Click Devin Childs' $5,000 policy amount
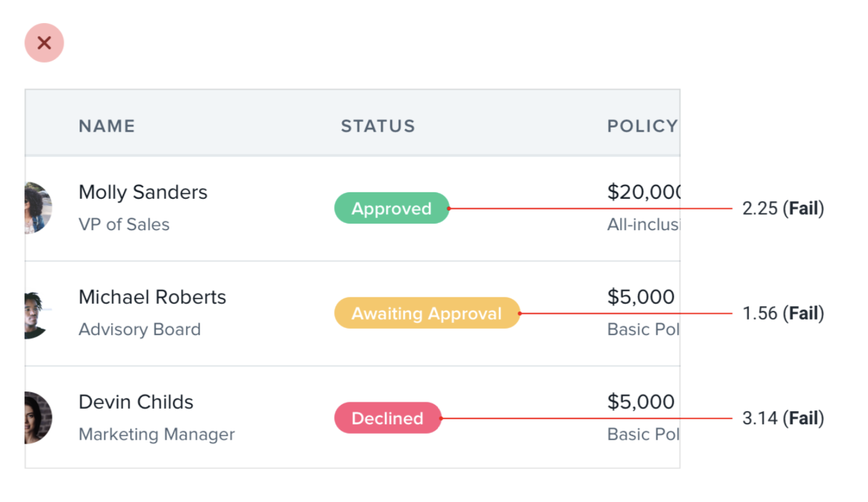Image resolution: width=868 pixels, height=502 pixels. pos(641,402)
